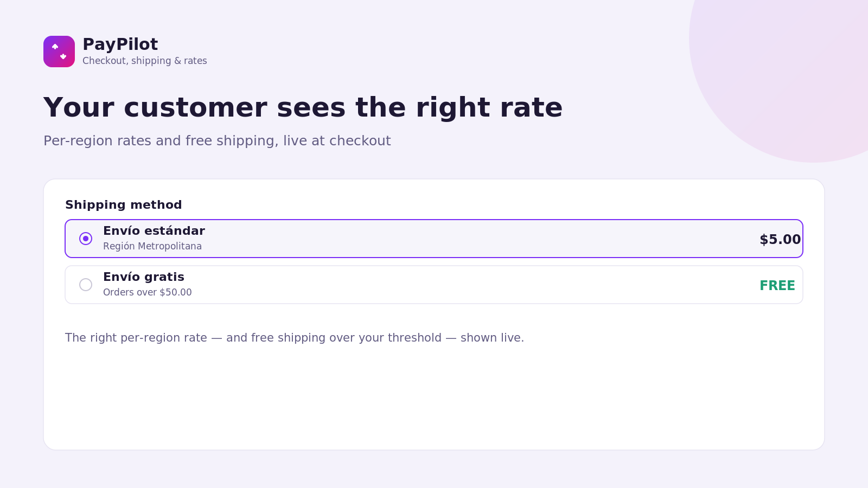Click the green FREE price label
This screenshot has width=868, height=488.
(777, 286)
